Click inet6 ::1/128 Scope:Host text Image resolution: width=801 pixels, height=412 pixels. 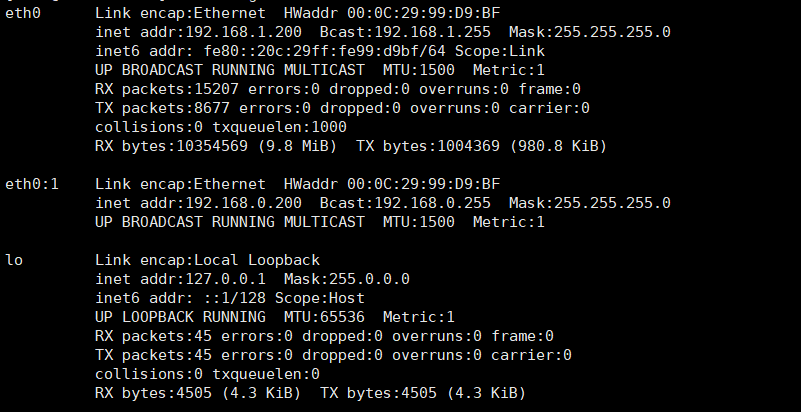tap(230, 298)
